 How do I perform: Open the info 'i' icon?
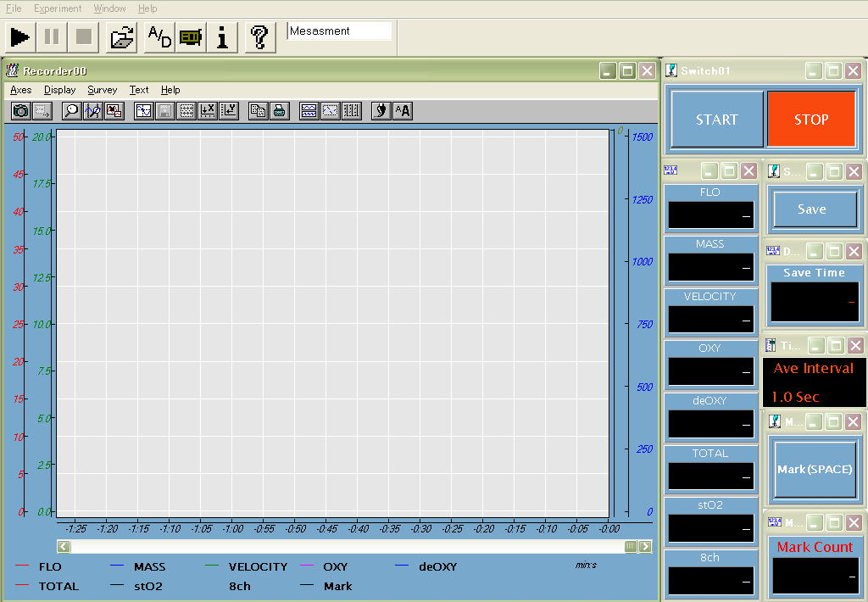(222, 37)
